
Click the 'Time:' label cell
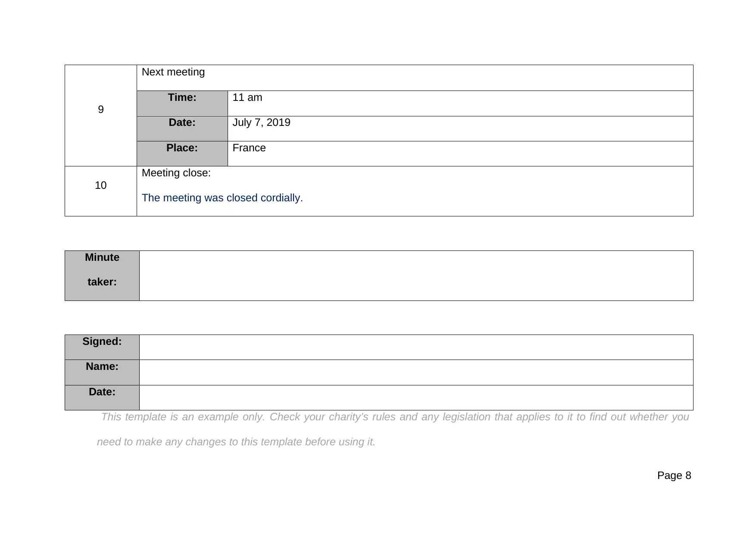click(182, 103)
